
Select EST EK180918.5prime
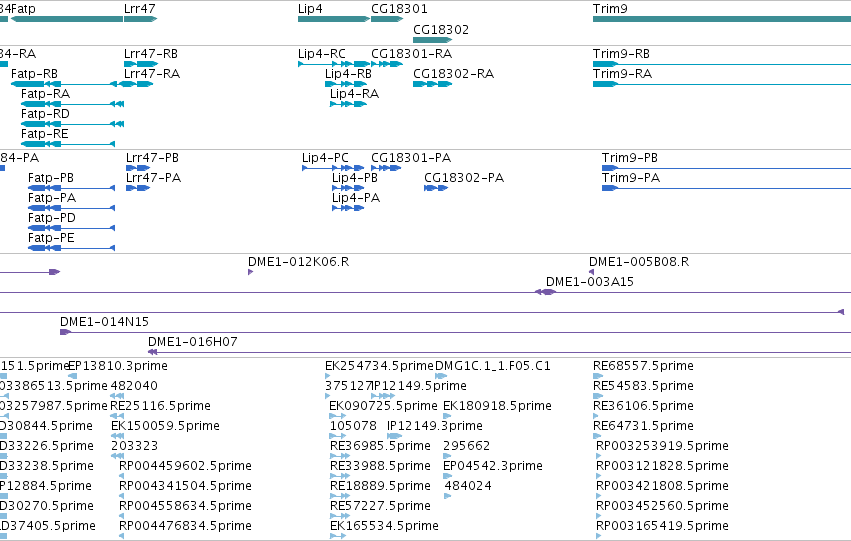click(x=447, y=416)
